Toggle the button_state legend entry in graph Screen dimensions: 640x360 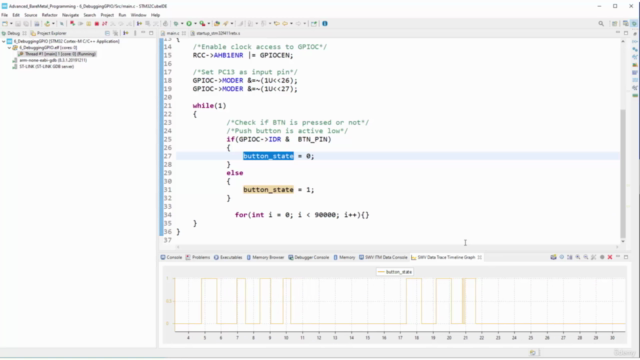point(395,272)
